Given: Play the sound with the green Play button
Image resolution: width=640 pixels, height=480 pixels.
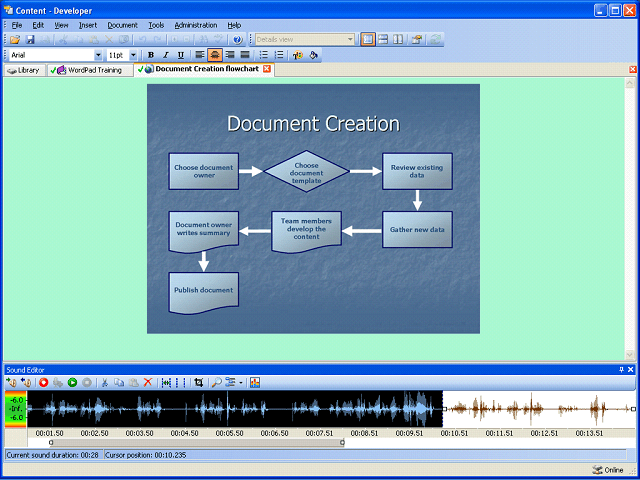Looking at the screenshot, I should click(73, 382).
